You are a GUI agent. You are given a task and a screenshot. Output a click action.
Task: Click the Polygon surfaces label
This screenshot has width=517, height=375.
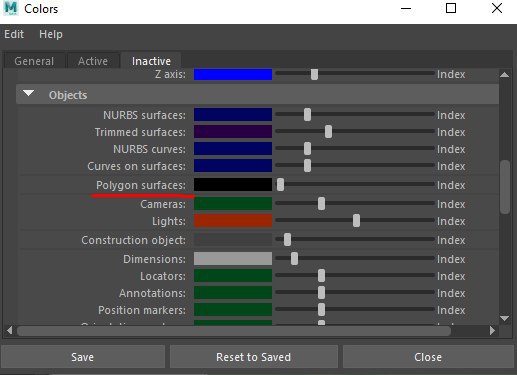pyautogui.click(x=141, y=185)
